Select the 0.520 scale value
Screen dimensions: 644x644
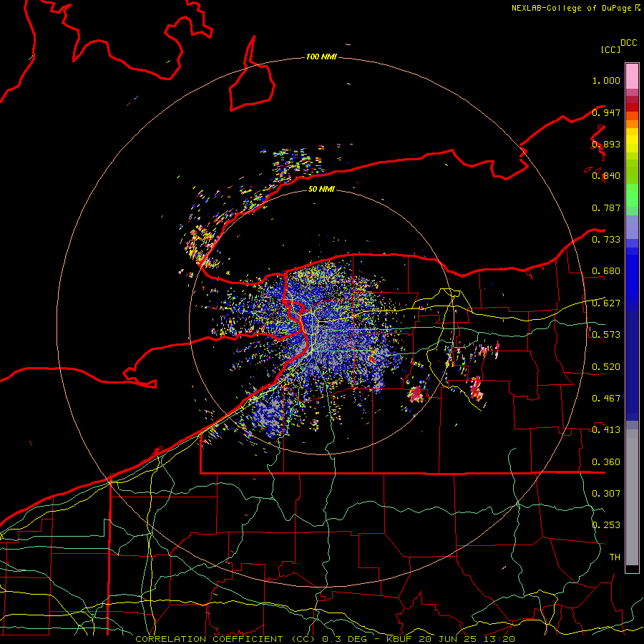pos(606,366)
